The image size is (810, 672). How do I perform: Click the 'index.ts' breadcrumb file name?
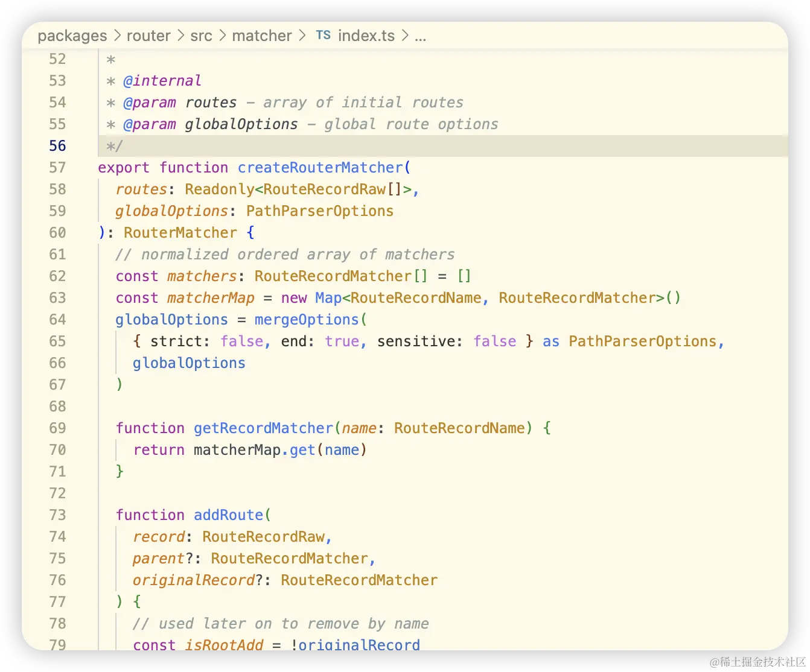(x=366, y=36)
